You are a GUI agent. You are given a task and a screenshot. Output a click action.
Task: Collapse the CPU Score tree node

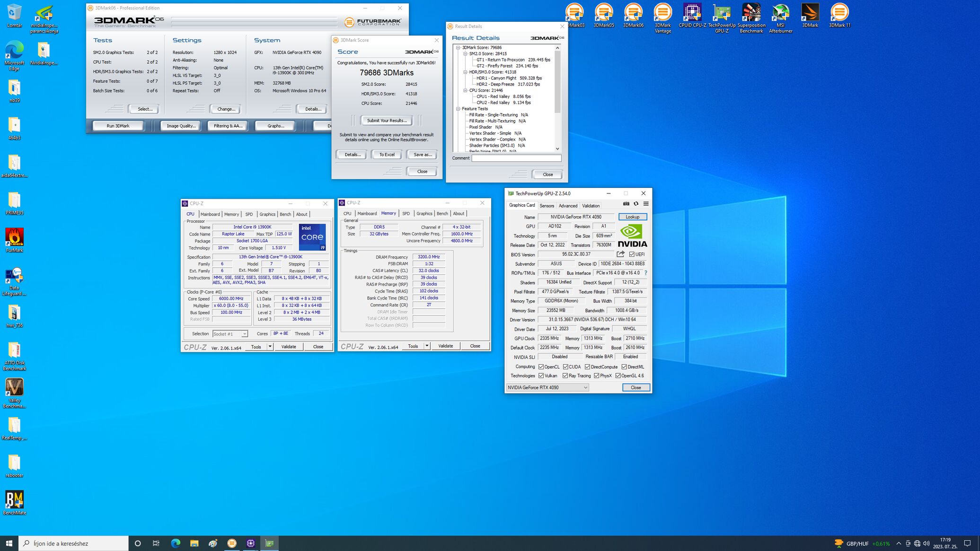[x=465, y=90]
